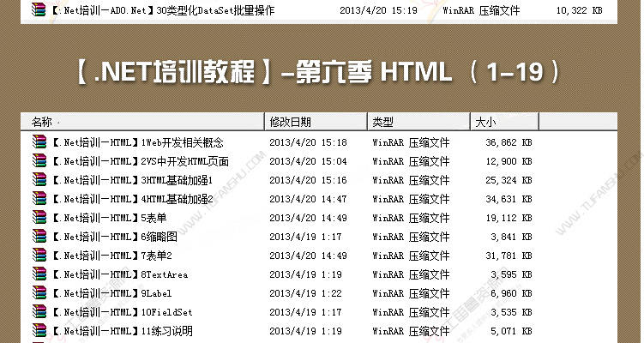Viewport: 644px width, 343px height.
Task: Click size value 6,960 KB
Action: 511,294
